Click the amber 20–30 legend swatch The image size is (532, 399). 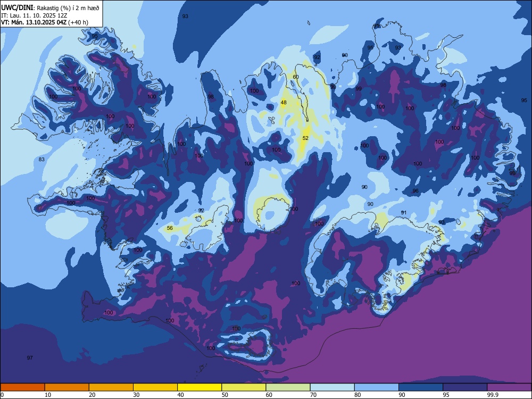pyautogui.click(x=111, y=387)
